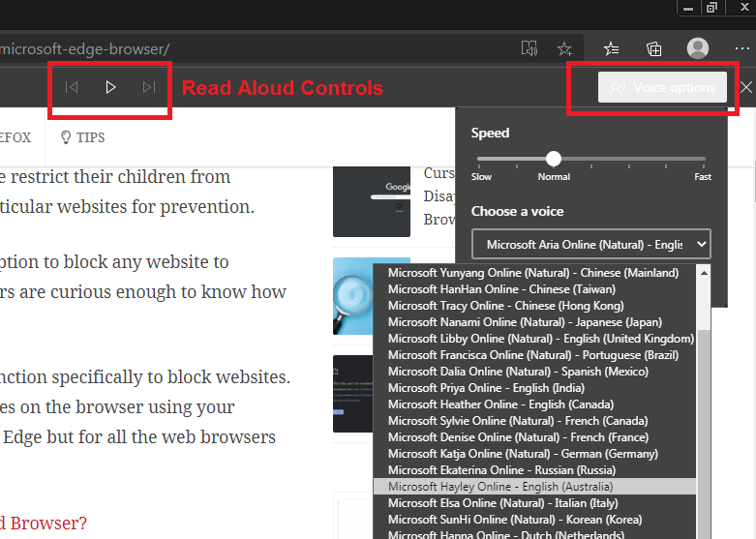Select Microsoft SunHi Online Korean (Korea)
This screenshot has height=539, width=756.
pos(534,520)
